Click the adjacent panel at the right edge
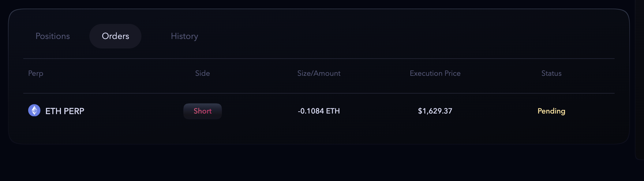The height and width of the screenshot is (181, 644). point(640,80)
